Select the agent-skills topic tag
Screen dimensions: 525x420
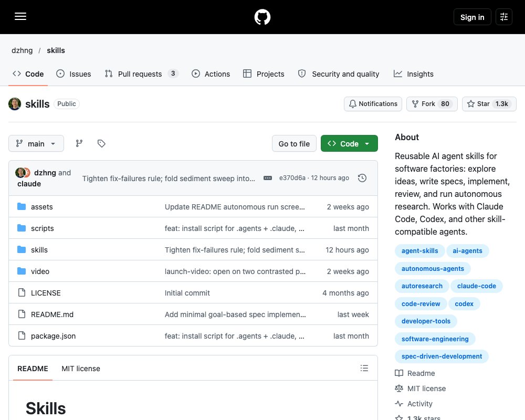419,251
